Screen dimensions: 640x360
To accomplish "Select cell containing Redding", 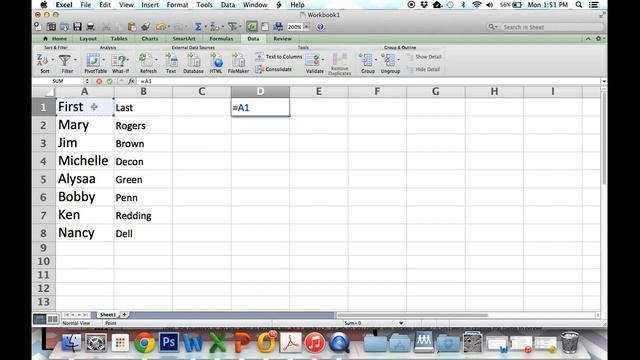I will pos(143,215).
